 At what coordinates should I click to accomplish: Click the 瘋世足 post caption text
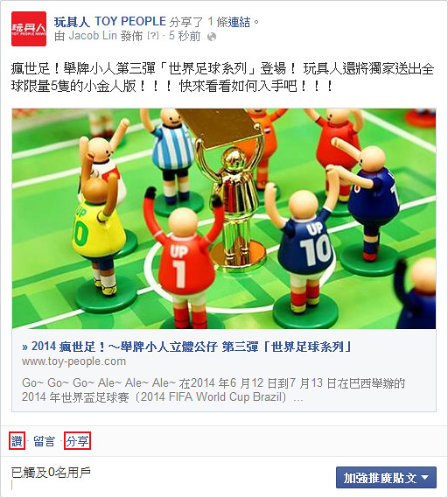pyautogui.click(x=222, y=77)
